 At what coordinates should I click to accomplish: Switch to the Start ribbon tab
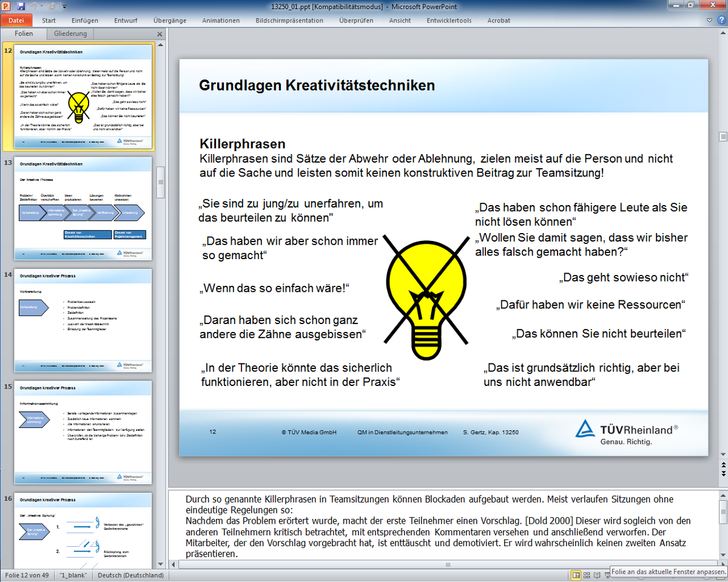(x=49, y=20)
